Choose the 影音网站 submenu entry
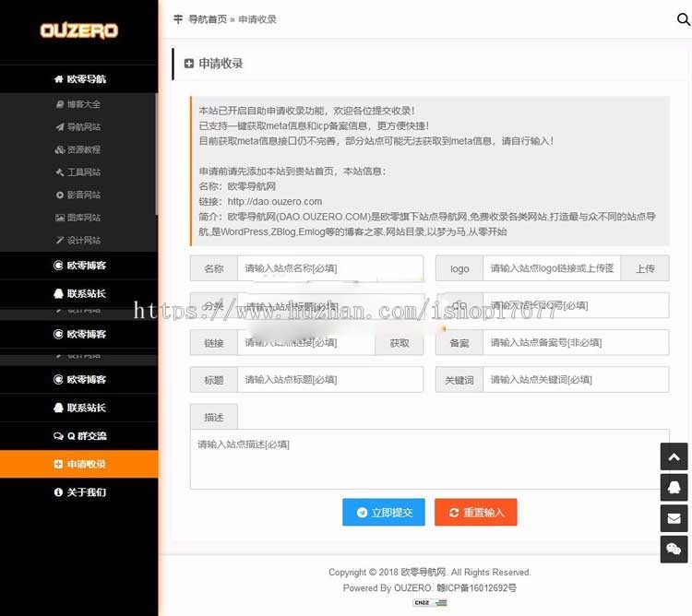Image resolution: width=692 pixels, height=616 pixels. point(78,195)
